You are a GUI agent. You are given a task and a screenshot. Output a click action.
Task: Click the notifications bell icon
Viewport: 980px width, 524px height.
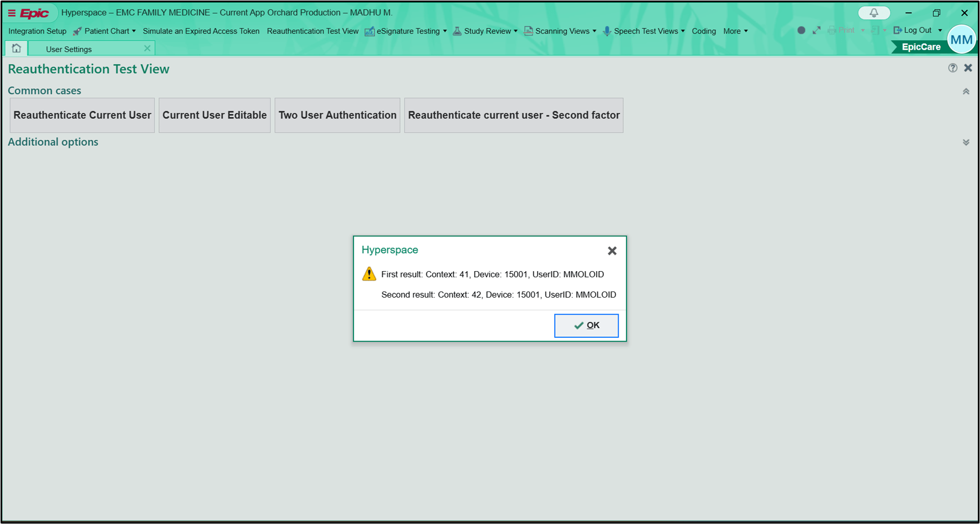click(x=874, y=13)
